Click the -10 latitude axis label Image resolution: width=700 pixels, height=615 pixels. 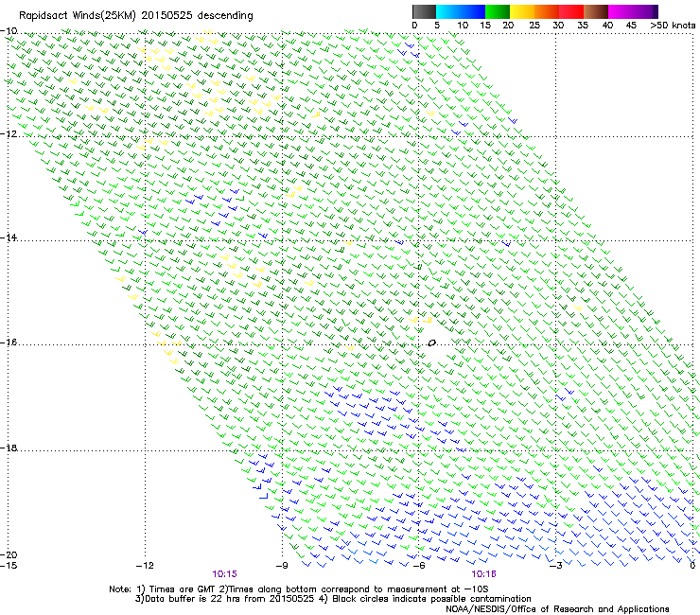[x=9, y=31]
